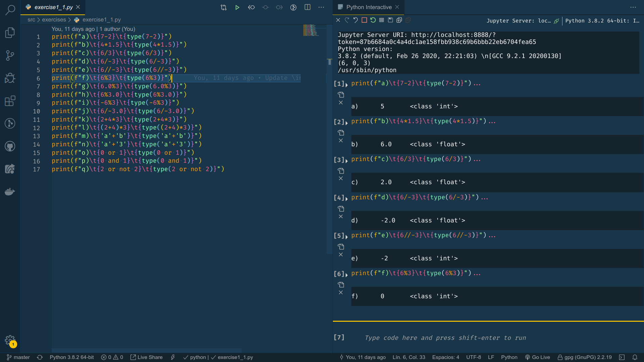Copy the source code of cell [5]

coord(341,247)
